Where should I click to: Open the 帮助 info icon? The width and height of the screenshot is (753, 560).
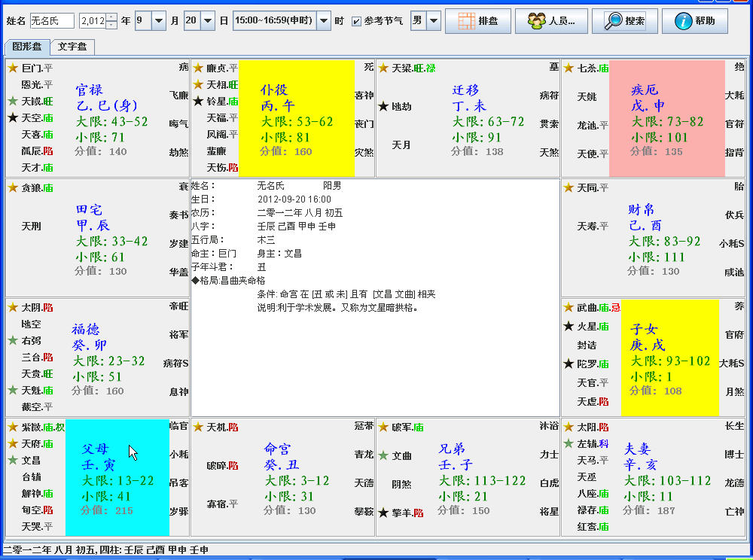tap(683, 21)
